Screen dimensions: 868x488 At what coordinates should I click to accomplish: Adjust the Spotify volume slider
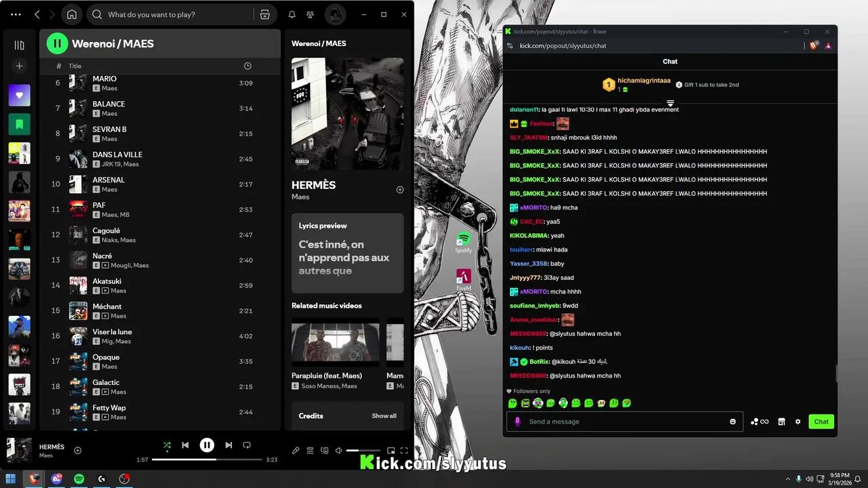(363, 451)
